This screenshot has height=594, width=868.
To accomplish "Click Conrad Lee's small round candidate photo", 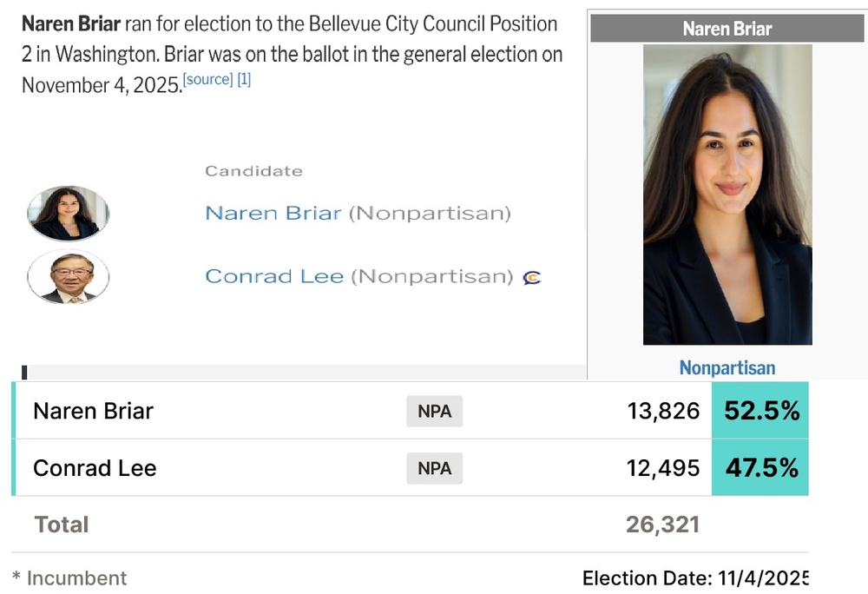I will coord(69,277).
